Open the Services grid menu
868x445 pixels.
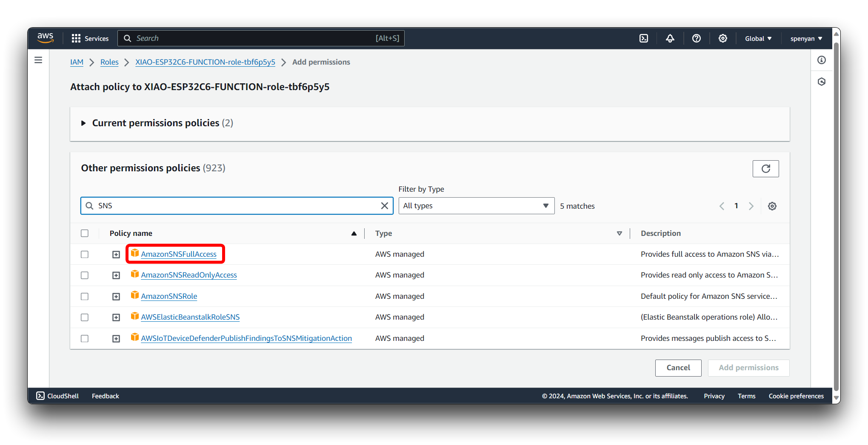(x=76, y=38)
